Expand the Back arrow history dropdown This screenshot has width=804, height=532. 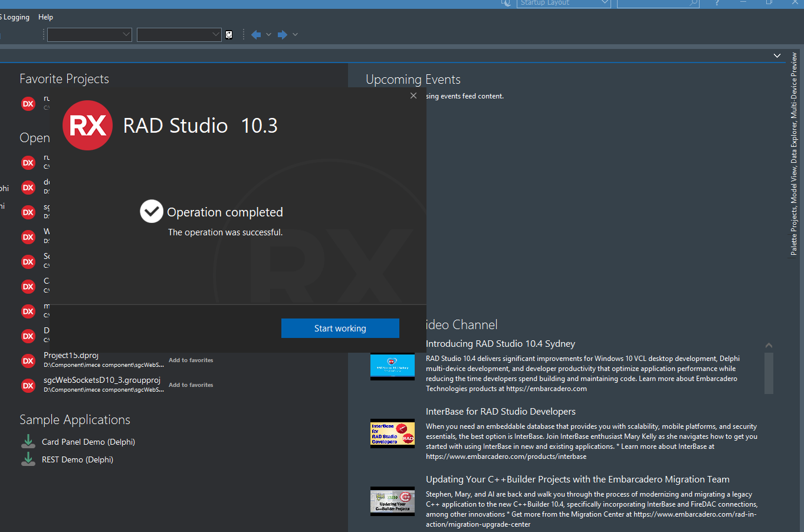[269, 35]
